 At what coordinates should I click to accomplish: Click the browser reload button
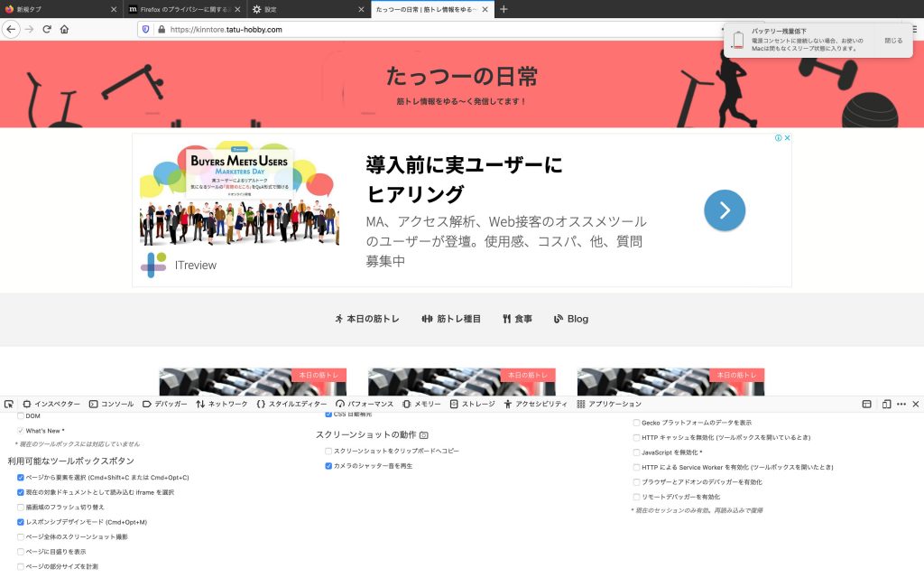[x=47, y=29]
